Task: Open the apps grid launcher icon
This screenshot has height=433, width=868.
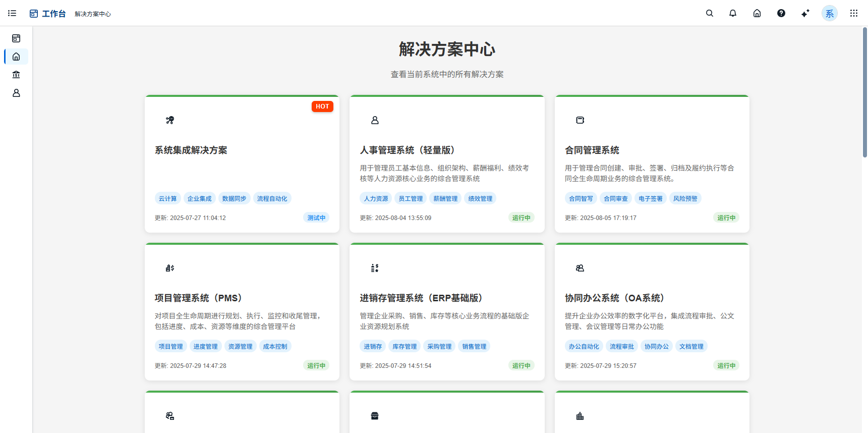Action: 853,13
